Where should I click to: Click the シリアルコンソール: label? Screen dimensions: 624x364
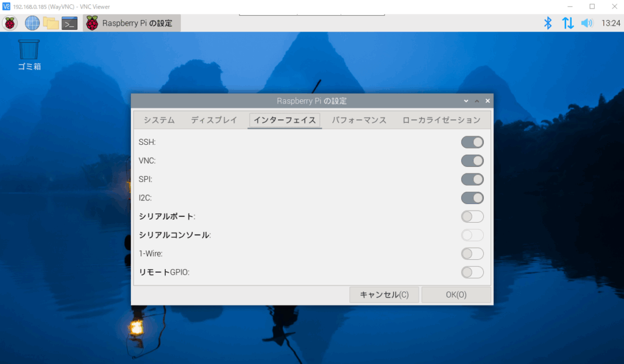tap(175, 235)
